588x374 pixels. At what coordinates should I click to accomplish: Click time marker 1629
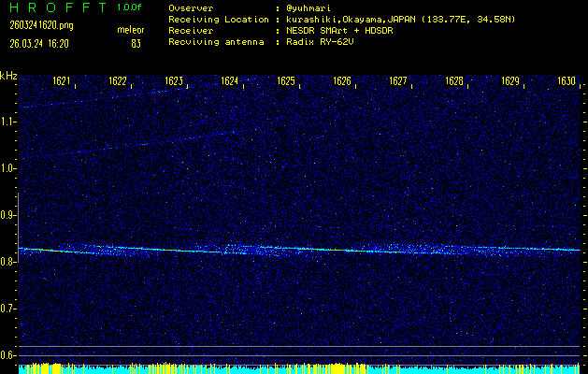click(x=510, y=81)
